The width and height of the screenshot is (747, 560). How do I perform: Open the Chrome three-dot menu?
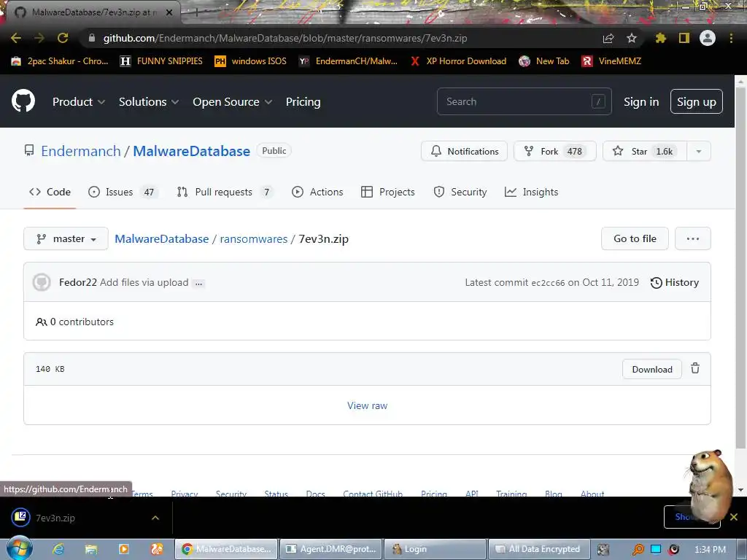731,38
